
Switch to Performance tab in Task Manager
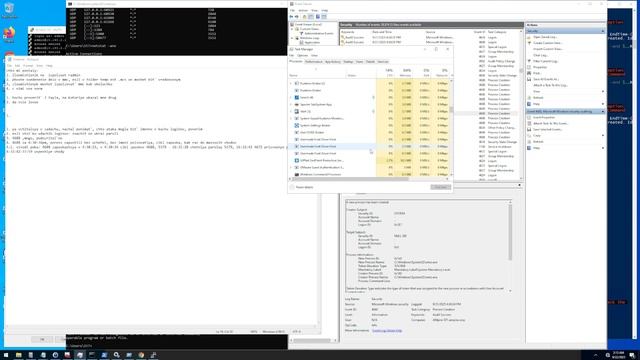point(313,62)
